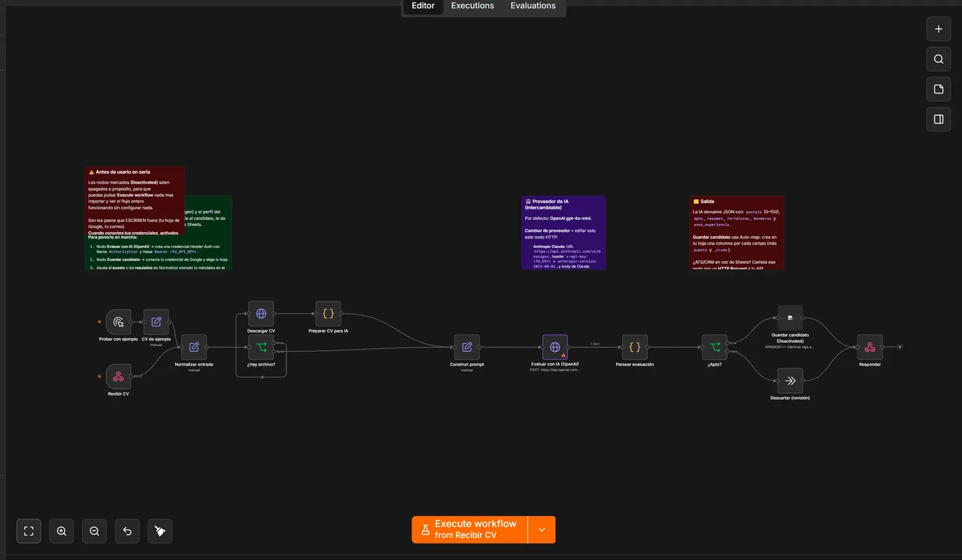Tidy up the workflow with the broom icon
The image size is (962, 560).
pyautogui.click(x=160, y=531)
